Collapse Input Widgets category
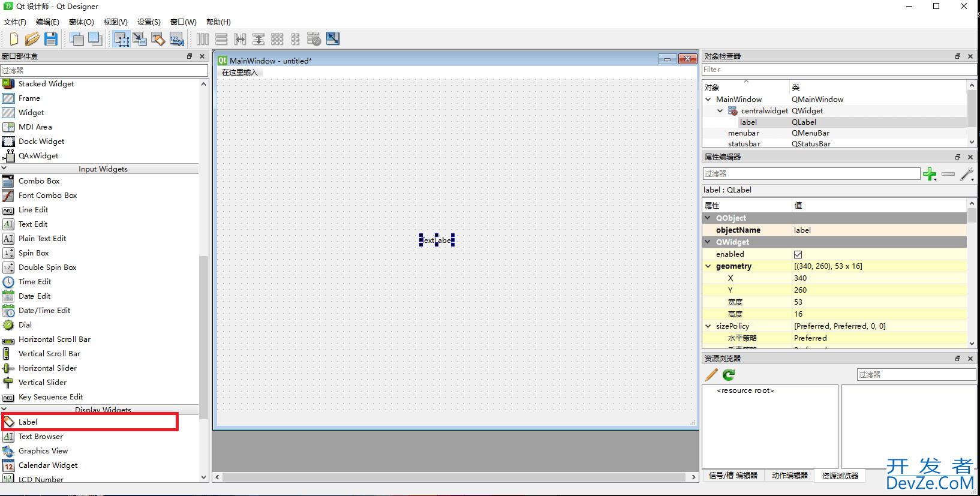The width and height of the screenshot is (980, 496). (4, 169)
